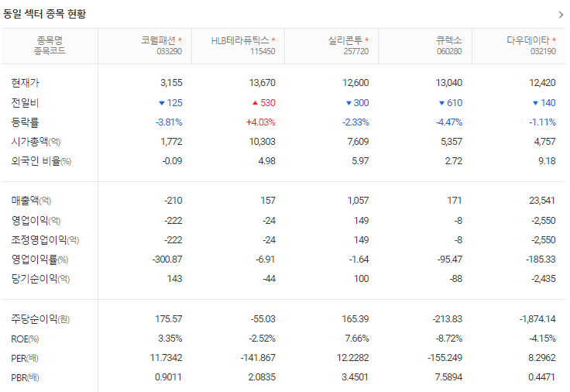The image size is (570, 392).
Task: Select stock code 115450
Action: pyautogui.click(x=263, y=51)
